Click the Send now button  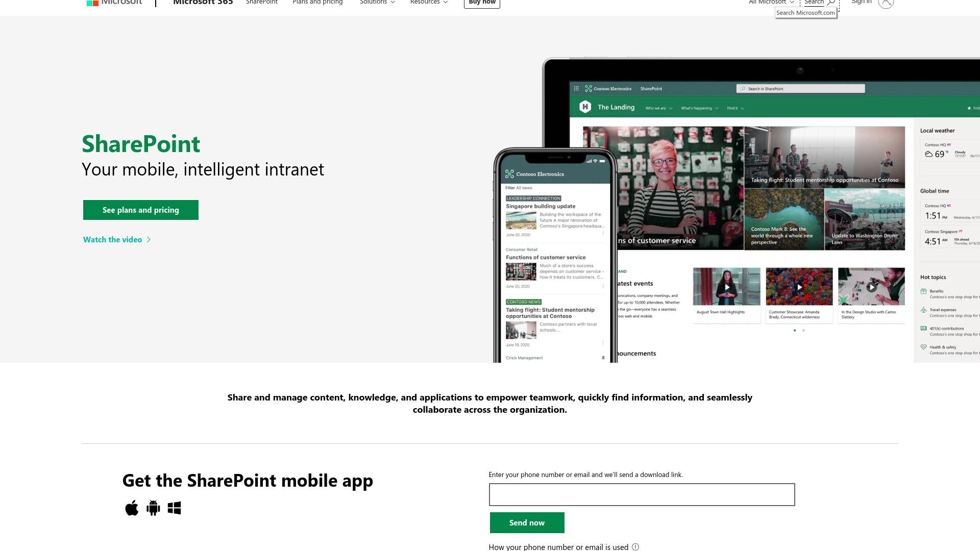point(527,523)
